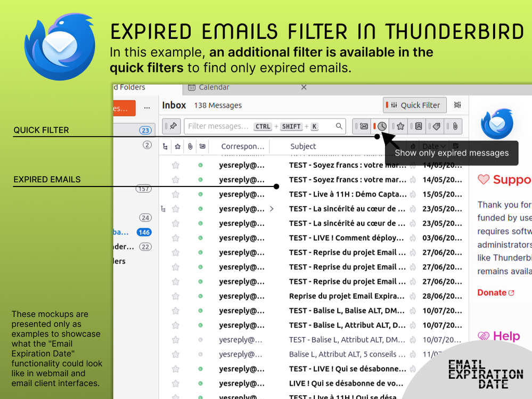Toggle read dot on Reprise du projet Email Expira row
The height and width of the screenshot is (399, 532).
(x=201, y=296)
